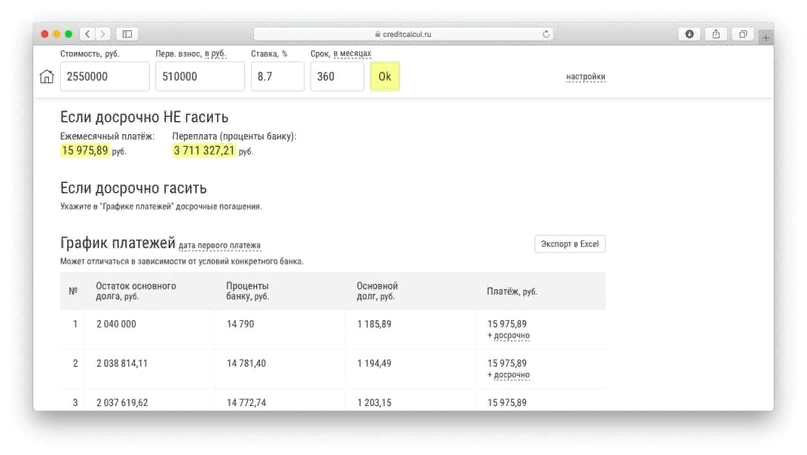Click the 'Если досрочно НЕ гасить' heading
Image resolution: width=807 pixels, height=455 pixels.
coord(144,117)
